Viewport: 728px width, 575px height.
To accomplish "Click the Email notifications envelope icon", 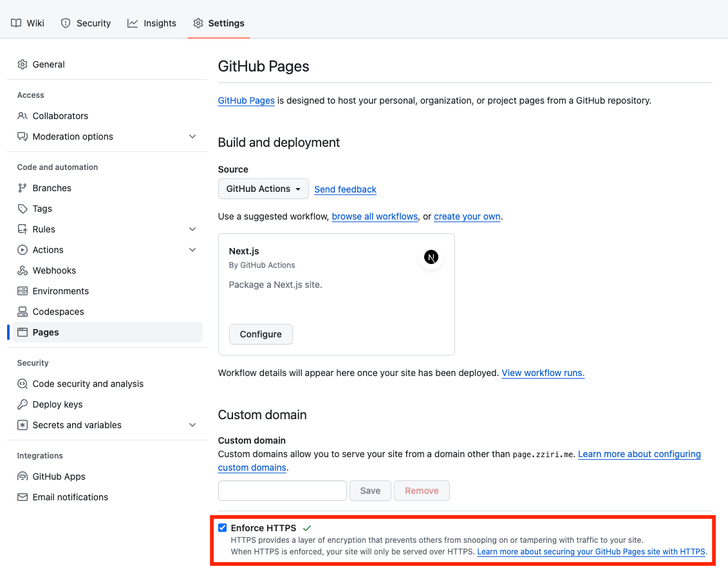I will pyautogui.click(x=23, y=497).
